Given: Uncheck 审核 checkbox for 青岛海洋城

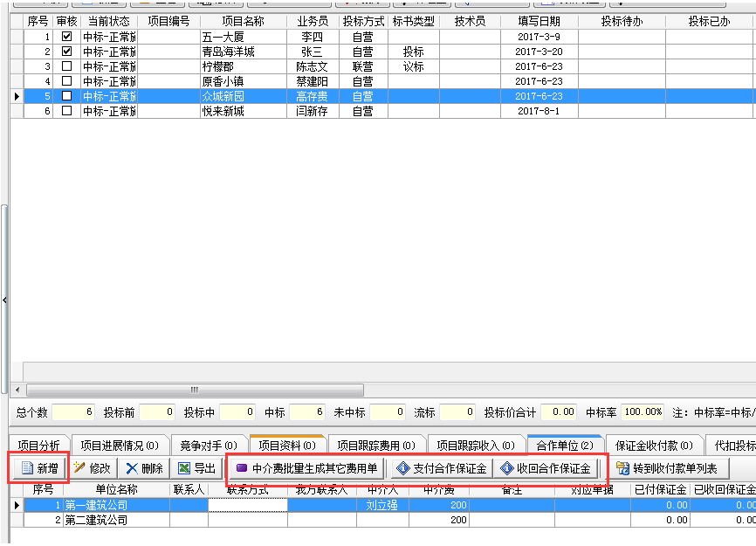Looking at the screenshot, I should 66,52.
